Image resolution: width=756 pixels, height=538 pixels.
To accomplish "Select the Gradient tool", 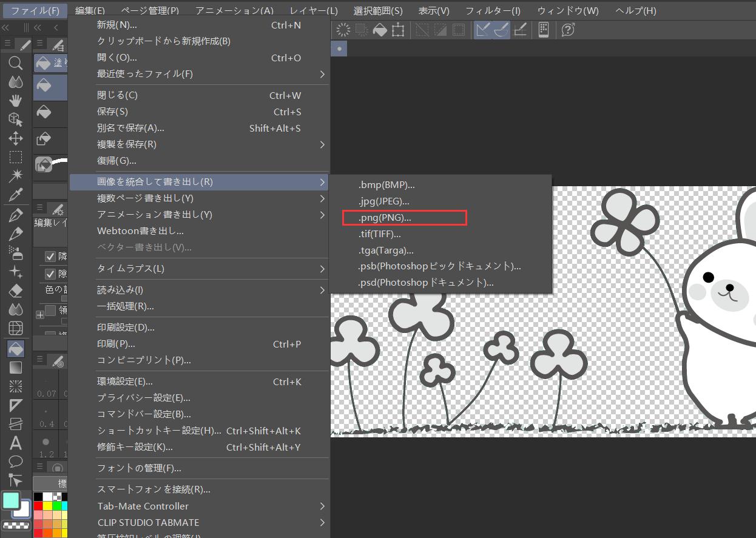I will [16, 366].
